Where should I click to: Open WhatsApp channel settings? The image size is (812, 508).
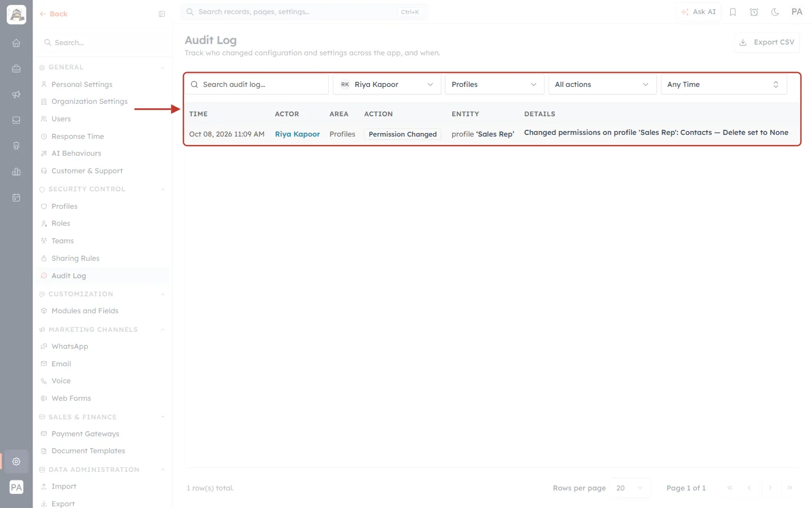69,347
